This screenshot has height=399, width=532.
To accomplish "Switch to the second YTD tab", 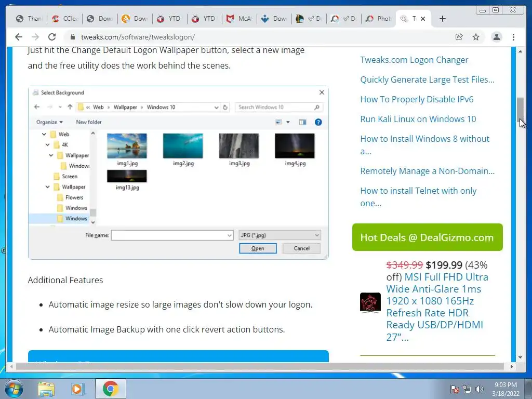I will (204, 19).
